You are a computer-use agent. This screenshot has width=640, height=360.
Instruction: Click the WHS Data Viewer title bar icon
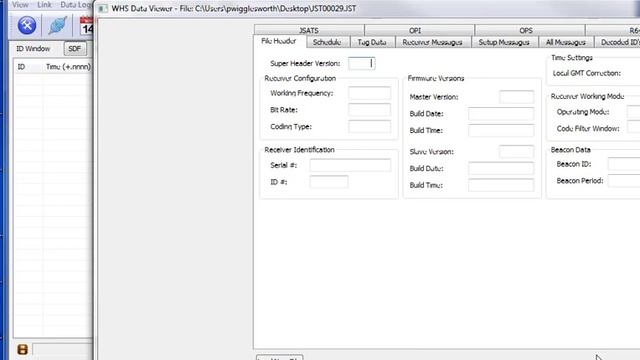click(x=103, y=9)
